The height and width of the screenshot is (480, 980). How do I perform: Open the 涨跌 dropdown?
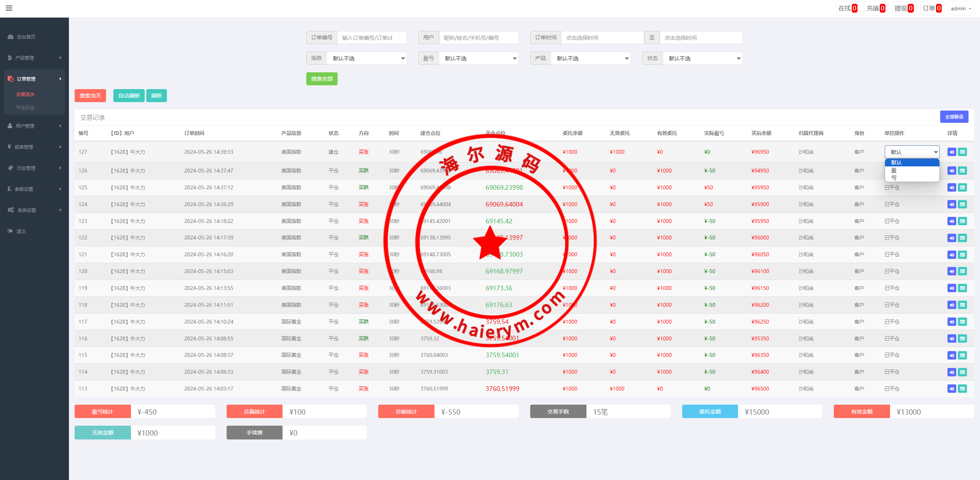[367, 59]
